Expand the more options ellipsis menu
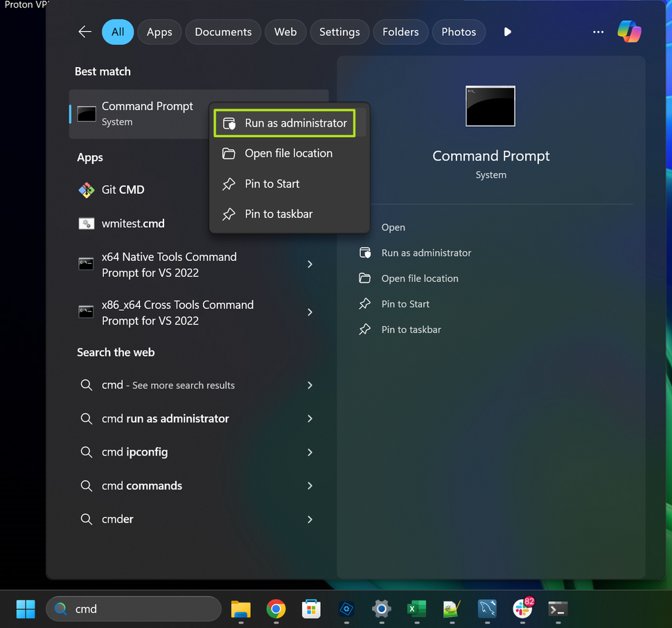The width and height of the screenshot is (672, 628). pyautogui.click(x=598, y=31)
